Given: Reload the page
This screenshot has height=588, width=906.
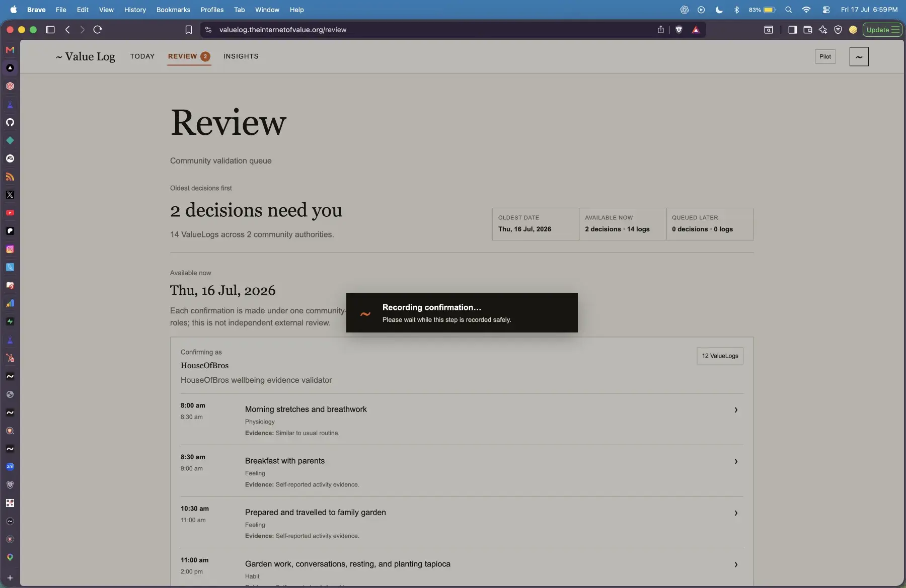Looking at the screenshot, I should (x=98, y=30).
